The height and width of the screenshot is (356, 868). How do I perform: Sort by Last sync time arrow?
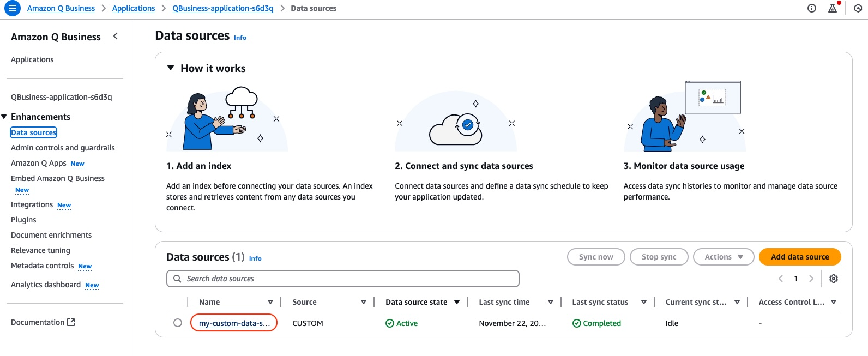[x=551, y=302]
